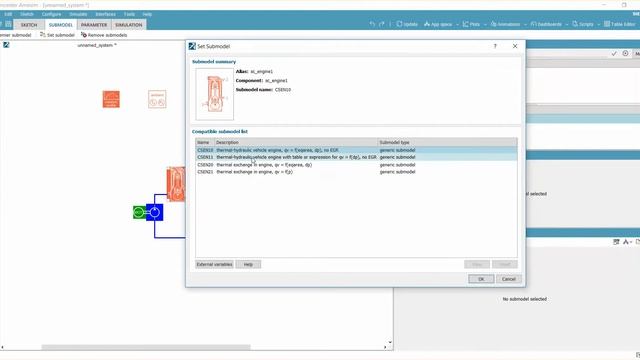The height and width of the screenshot is (360, 640).
Task: Open Animations from the toolbar
Action: [x=505, y=24]
